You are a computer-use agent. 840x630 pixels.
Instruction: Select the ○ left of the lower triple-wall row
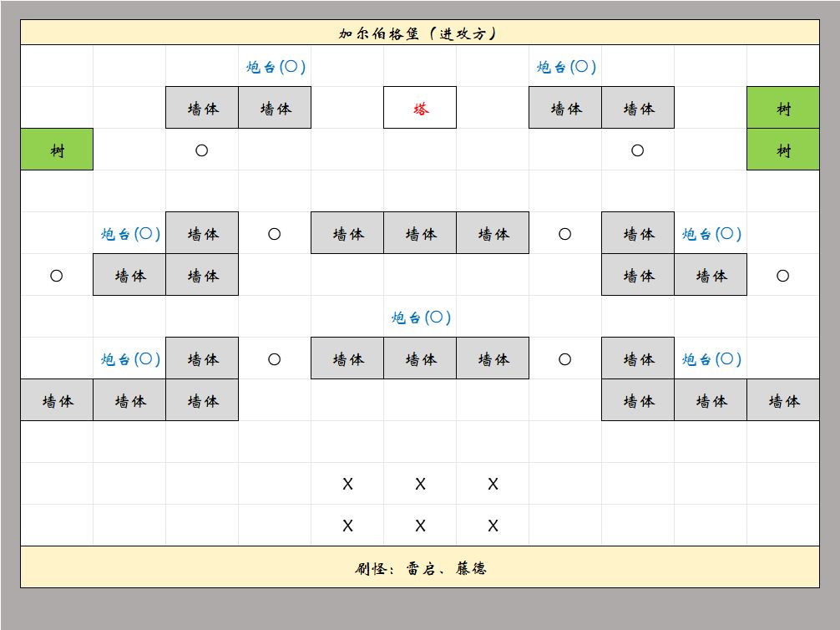click(274, 359)
